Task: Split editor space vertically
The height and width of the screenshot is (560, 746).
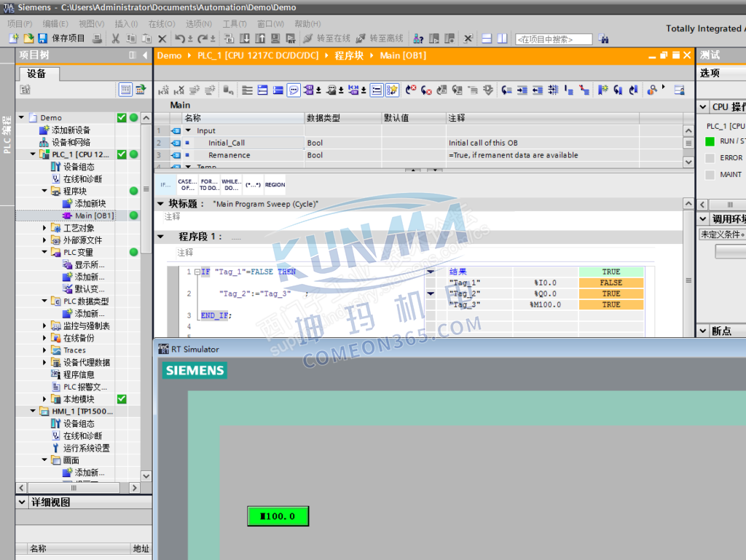Action: [503, 39]
